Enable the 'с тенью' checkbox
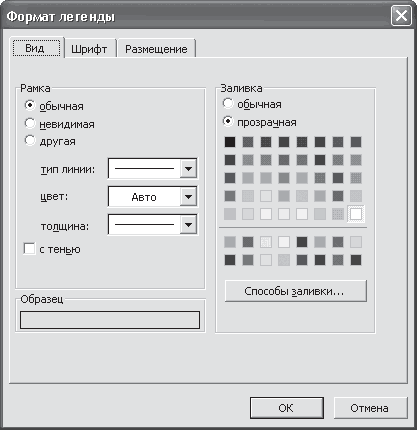 click(x=29, y=249)
